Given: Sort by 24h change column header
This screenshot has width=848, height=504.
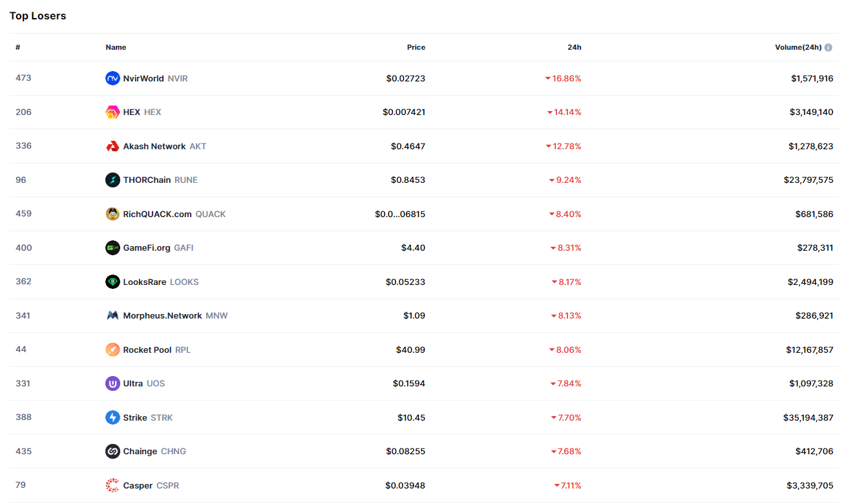Looking at the screenshot, I should tap(574, 48).
